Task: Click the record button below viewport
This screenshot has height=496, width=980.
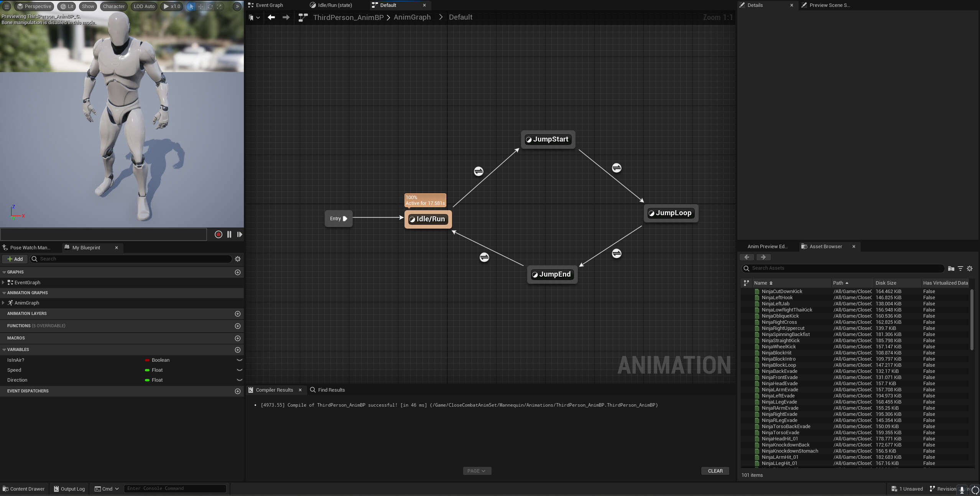Action: point(218,234)
